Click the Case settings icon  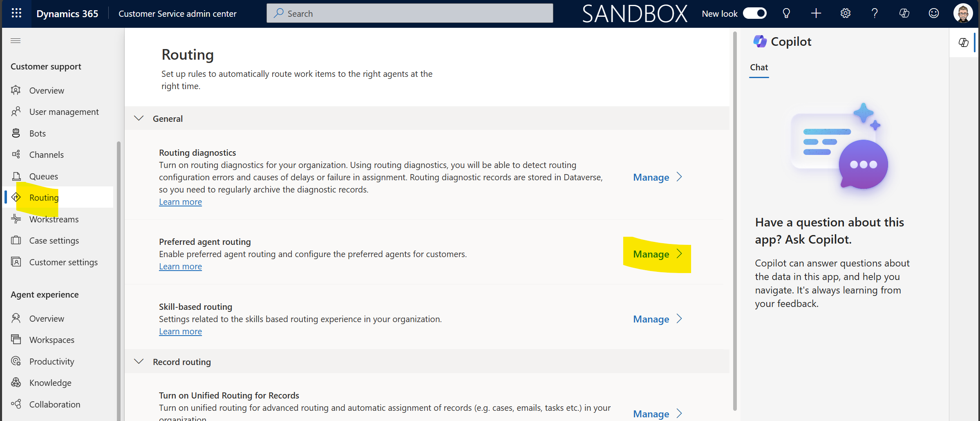click(16, 240)
